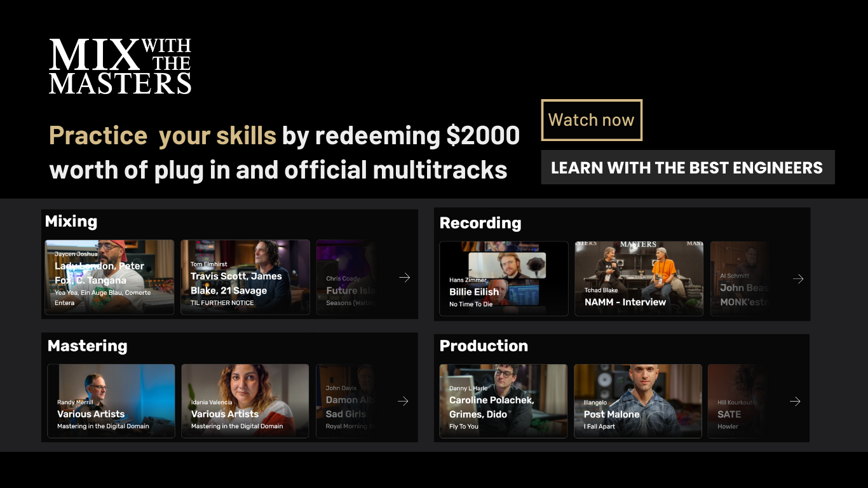Open the Recording category heading
Viewport: 868px width, 488px height.
coord(480,223)
